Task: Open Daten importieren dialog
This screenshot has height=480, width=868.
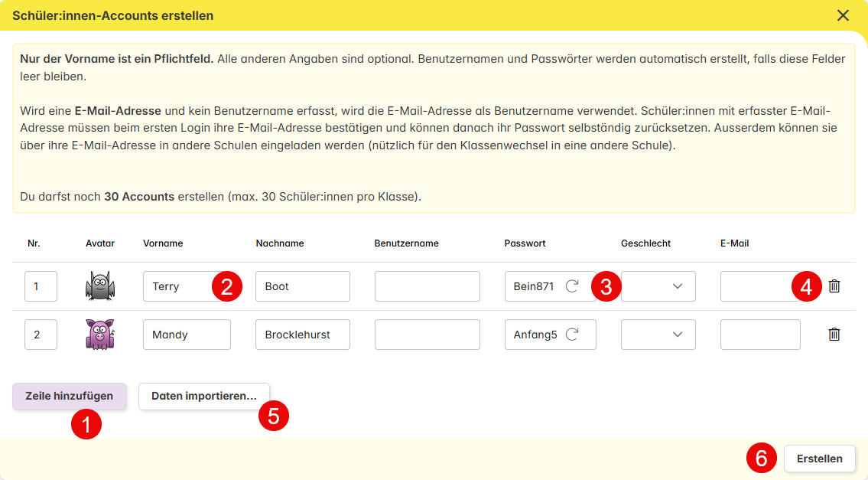Action: [203, 397]
